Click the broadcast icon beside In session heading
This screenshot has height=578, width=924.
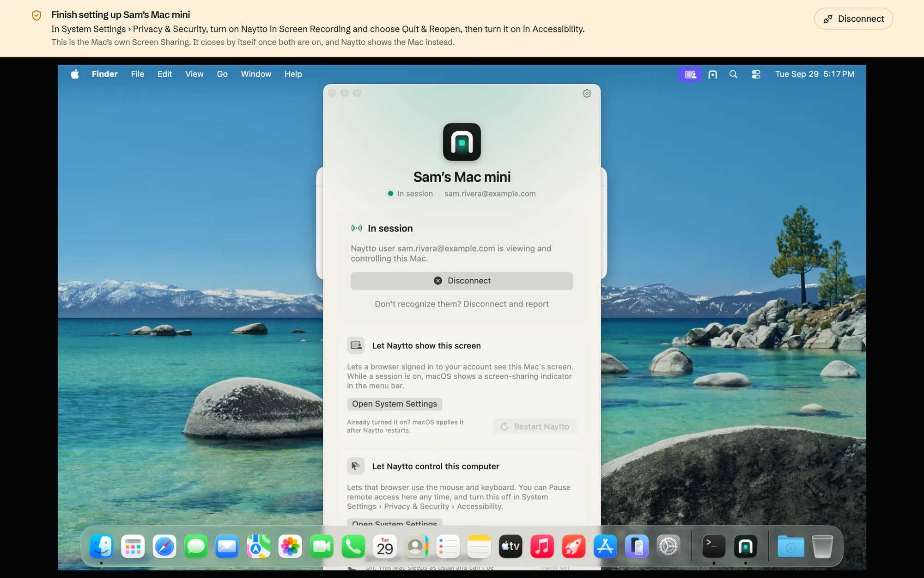coord(357,228)
